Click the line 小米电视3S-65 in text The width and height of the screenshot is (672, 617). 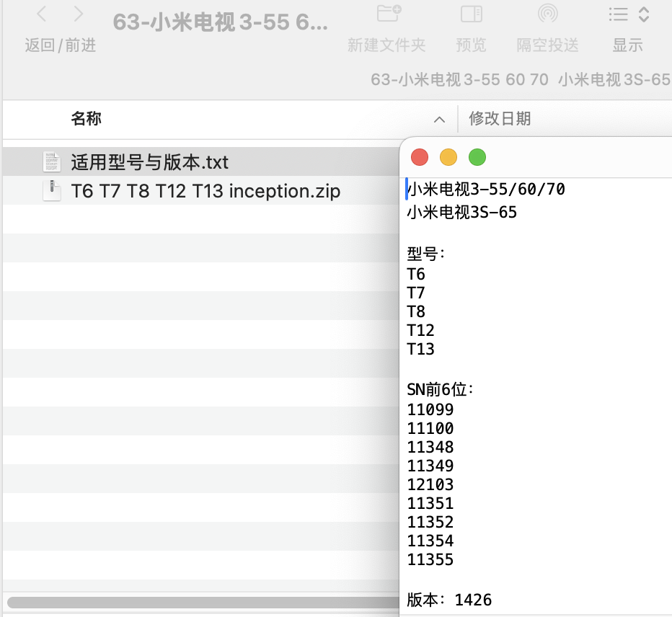[x=462, y=212]
